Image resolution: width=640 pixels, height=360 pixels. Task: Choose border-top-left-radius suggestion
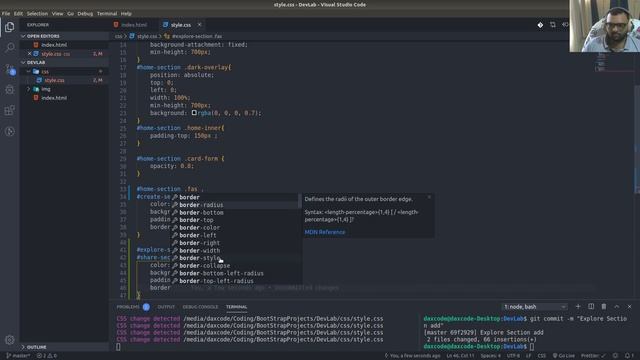pos(236,281)
